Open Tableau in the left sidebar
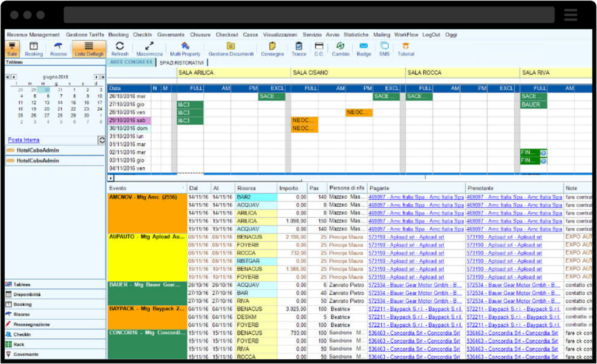 pos(55,284)
